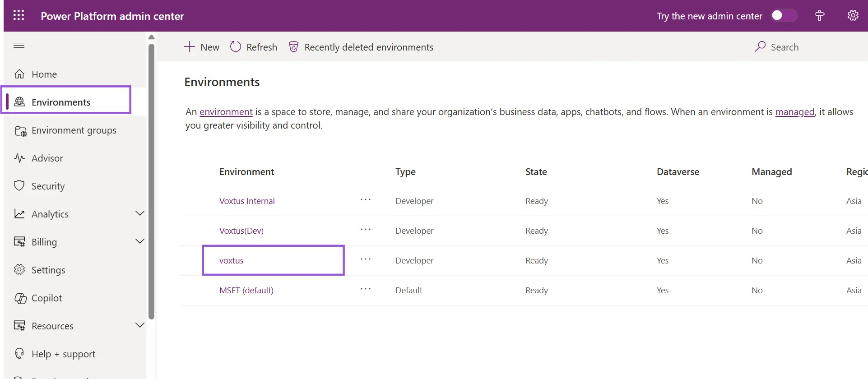Open the Security page
This screenshot has height=379, width=868.
click(x=48, y=186)
